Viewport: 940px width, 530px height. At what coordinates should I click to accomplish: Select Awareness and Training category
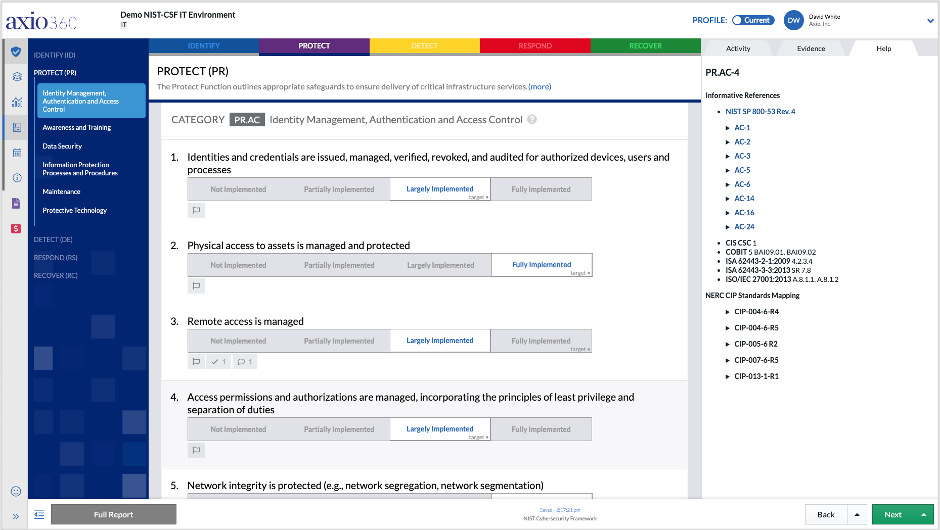(x=77, y=128)
